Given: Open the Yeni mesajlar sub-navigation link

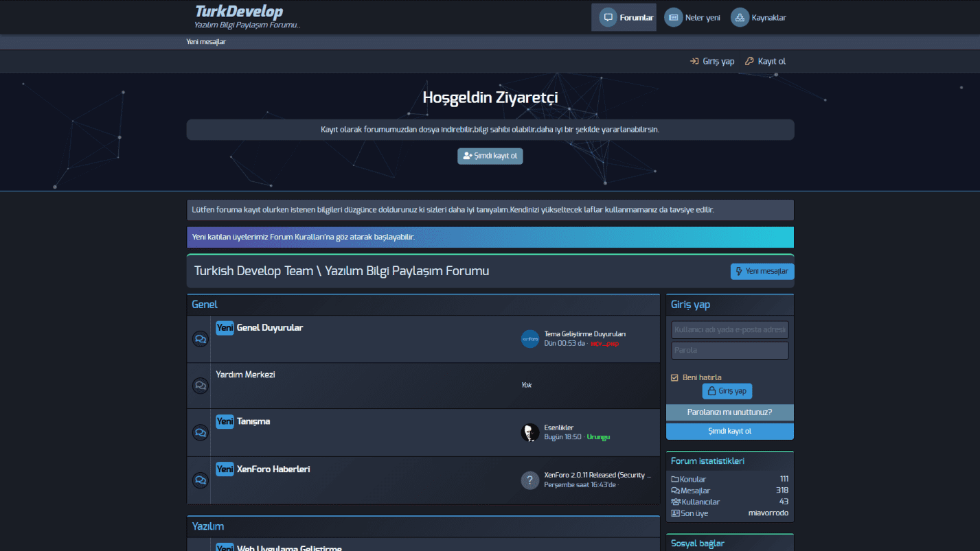Looking at the screenshot, I should pos(206,42).
